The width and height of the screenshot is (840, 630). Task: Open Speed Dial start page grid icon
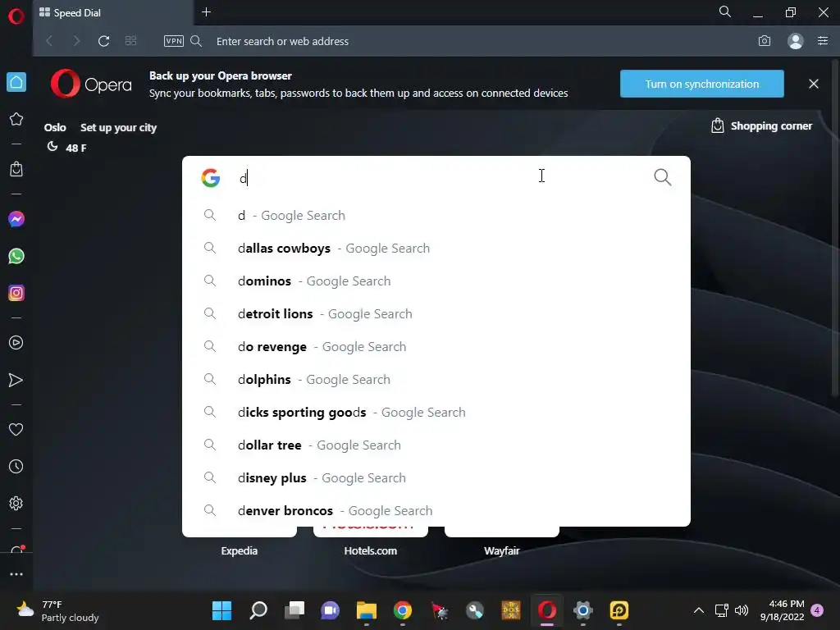(x=130, y=41)
